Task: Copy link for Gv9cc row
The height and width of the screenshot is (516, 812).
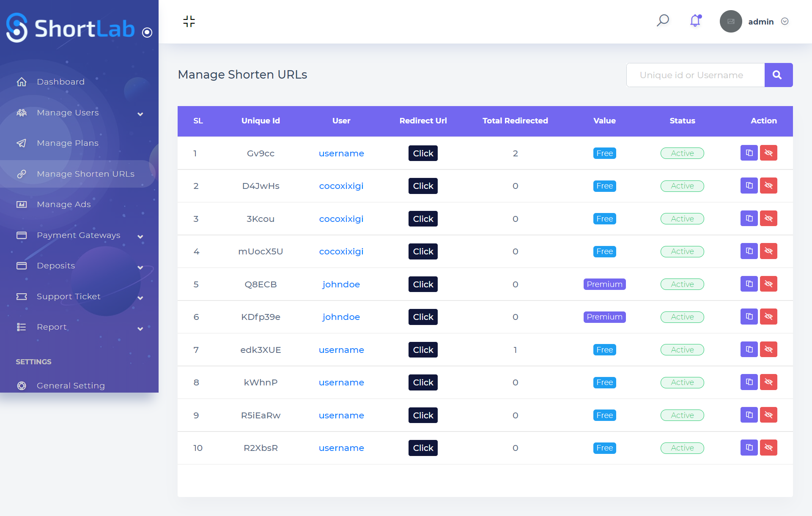Action: coord(749,153)
